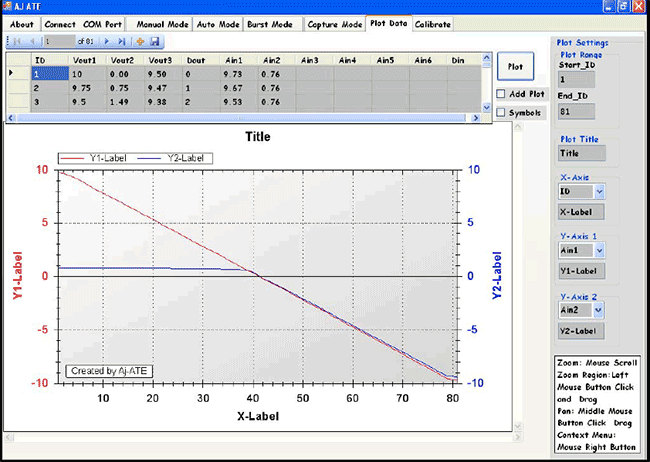Enable the Add Plot checkbox
The image size is (650, 462).
click(501, 94)
